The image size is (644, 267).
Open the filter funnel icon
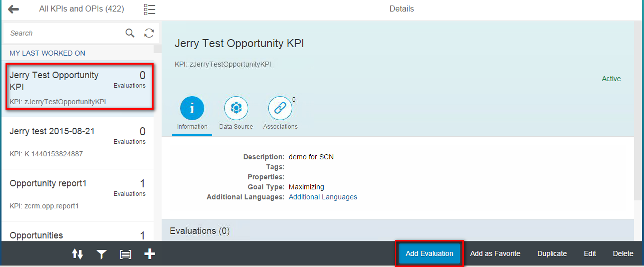pos(102,254)
